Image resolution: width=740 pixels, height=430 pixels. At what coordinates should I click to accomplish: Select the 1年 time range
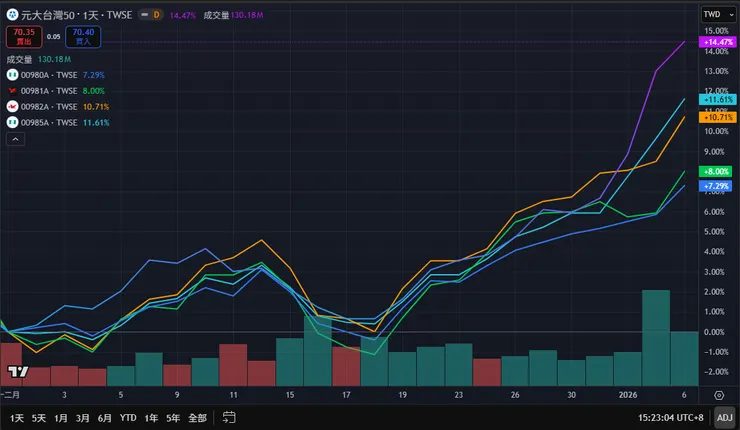[151, 418]
